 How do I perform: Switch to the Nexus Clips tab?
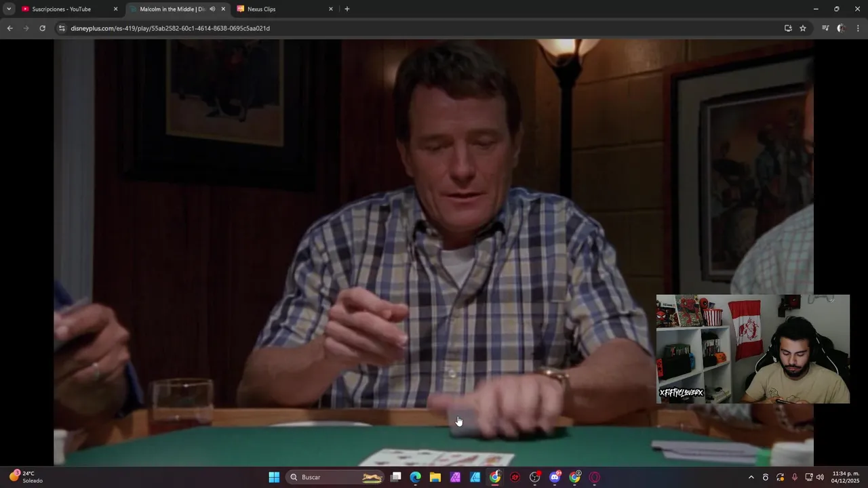[x=285, y=9]
